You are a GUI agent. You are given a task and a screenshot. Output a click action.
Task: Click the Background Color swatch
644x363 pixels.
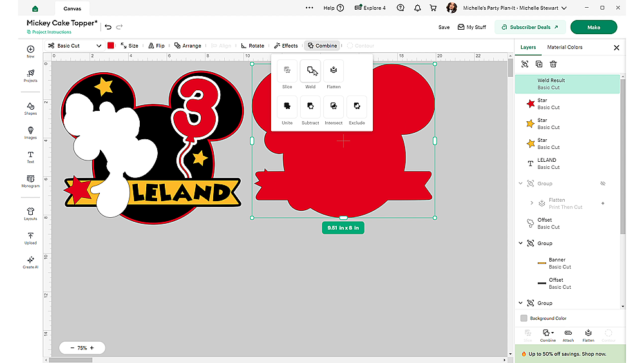pos(524,319)
